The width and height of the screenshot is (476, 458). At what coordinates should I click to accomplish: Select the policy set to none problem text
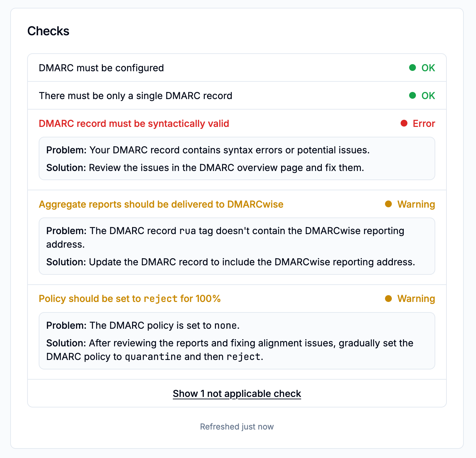click(x=143, y=325)
